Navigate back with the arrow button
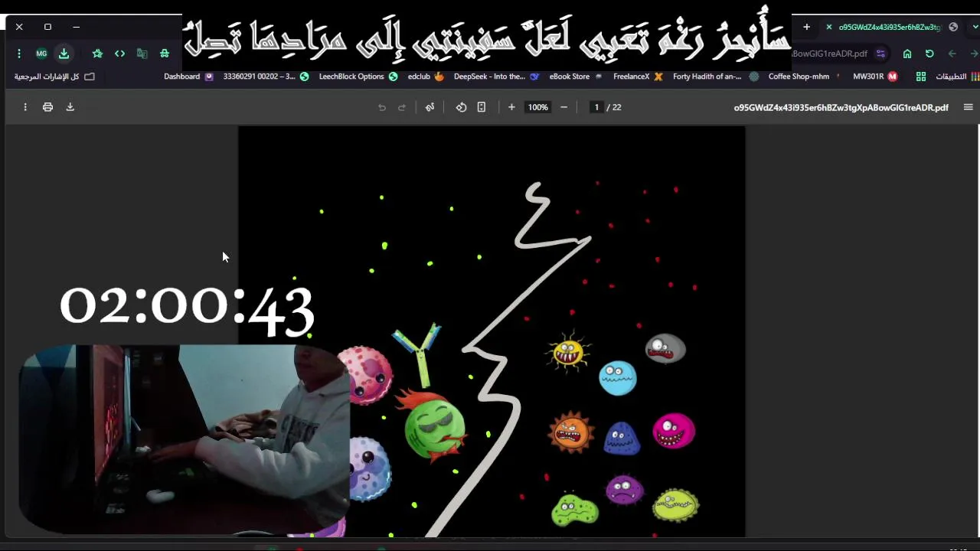Screen dimensions: 980x551 click(952, 54)
